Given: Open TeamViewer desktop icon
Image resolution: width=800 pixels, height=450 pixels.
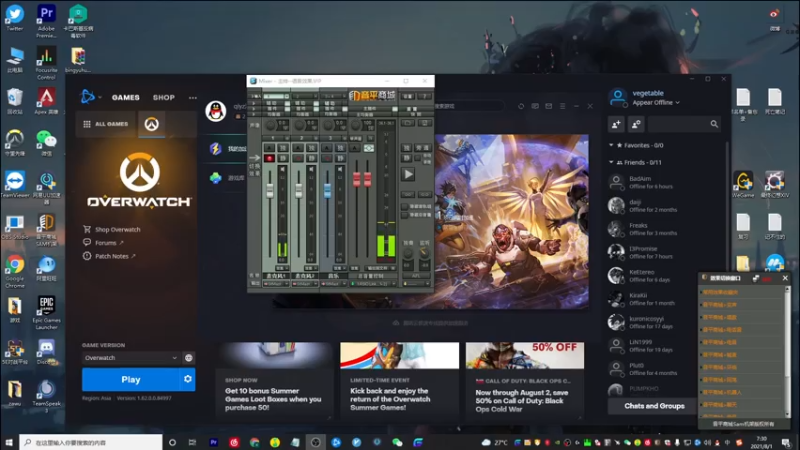Looking at the screenshot, I should point(15,185).
